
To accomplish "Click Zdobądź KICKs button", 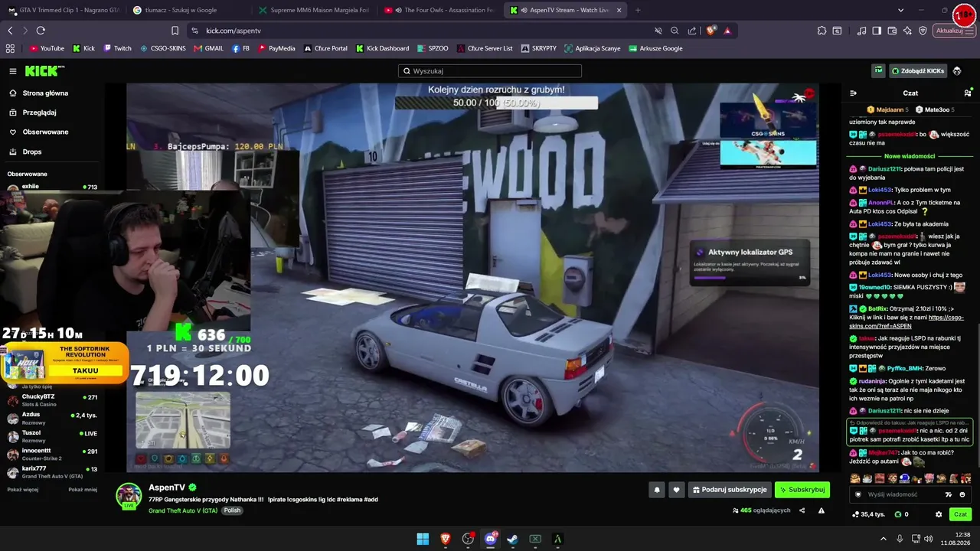I will (918, 70).
